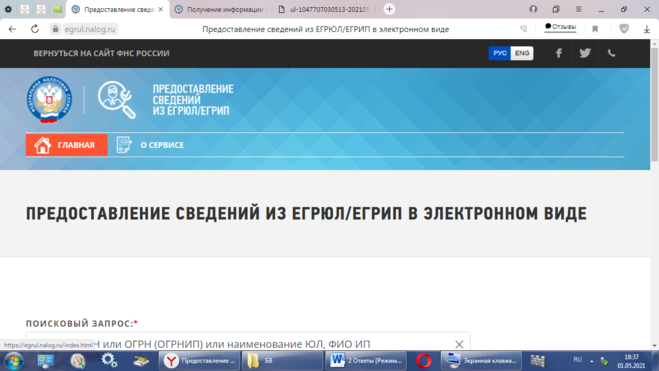The image size is (659, 371).
Task: Click the Federal Tax Service emblem logo
Action: (x=49, y=100)
